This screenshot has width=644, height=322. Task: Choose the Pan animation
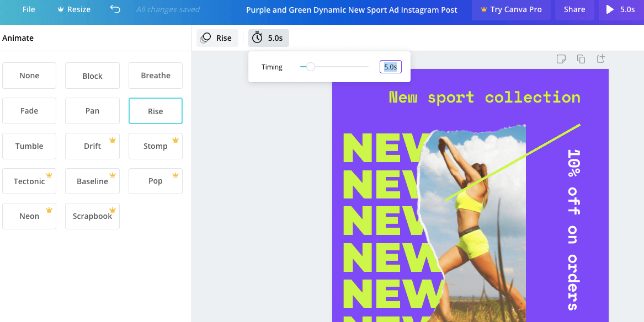point(92,110)
